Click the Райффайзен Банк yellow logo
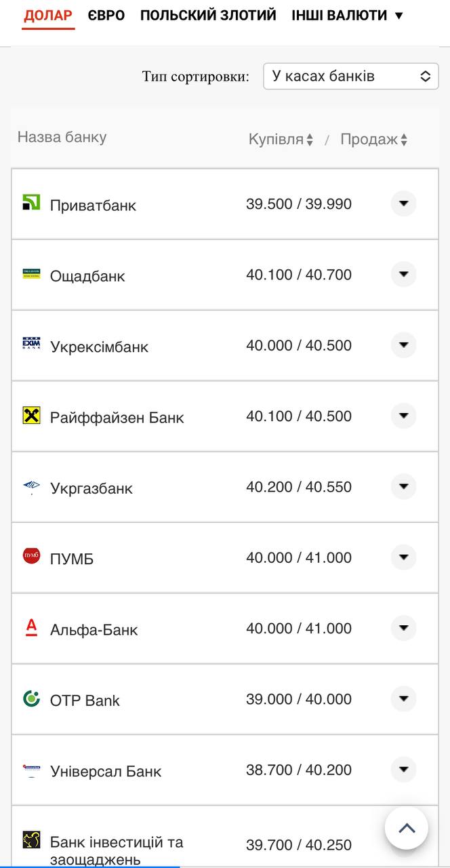Viewport: 450px width, 868px height. pyautogui.click(x=31, y=416)
